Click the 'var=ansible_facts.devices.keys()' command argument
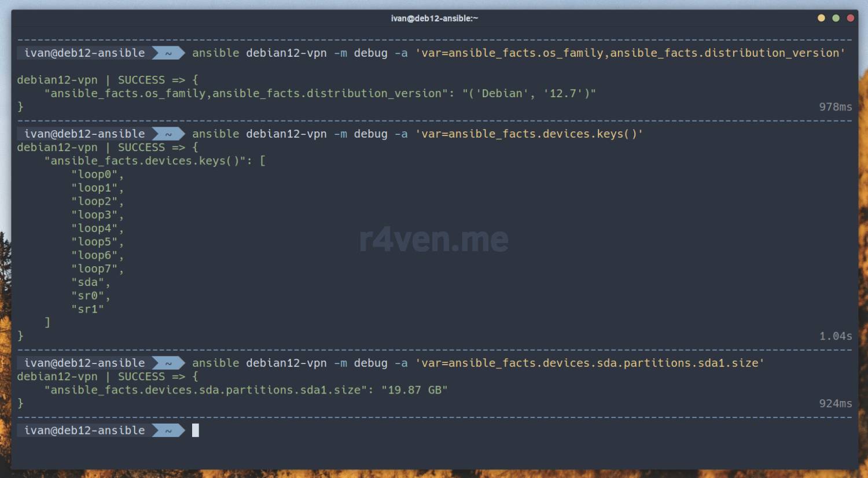The width and height of the screenshot is (868, 478). click(x=529, y=134)
